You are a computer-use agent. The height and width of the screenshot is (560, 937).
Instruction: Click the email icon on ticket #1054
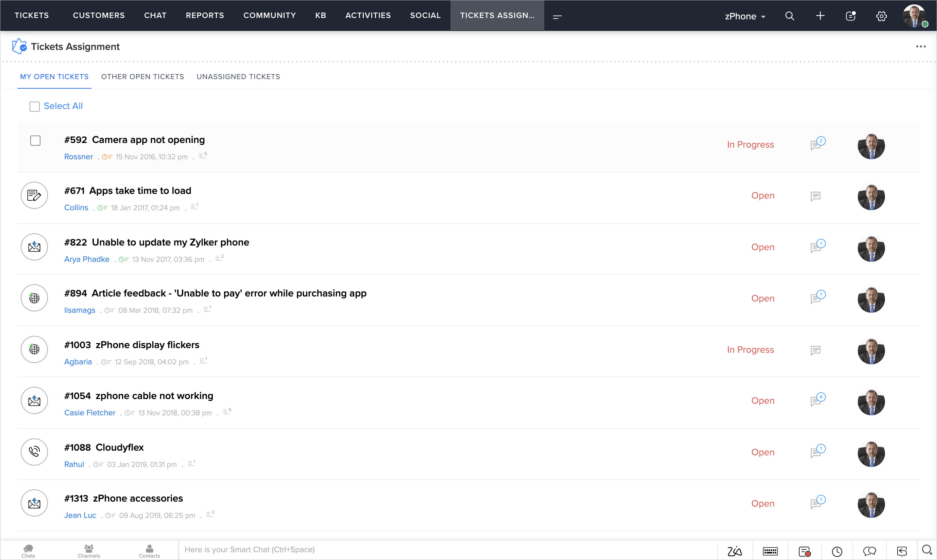coord(35,401)
